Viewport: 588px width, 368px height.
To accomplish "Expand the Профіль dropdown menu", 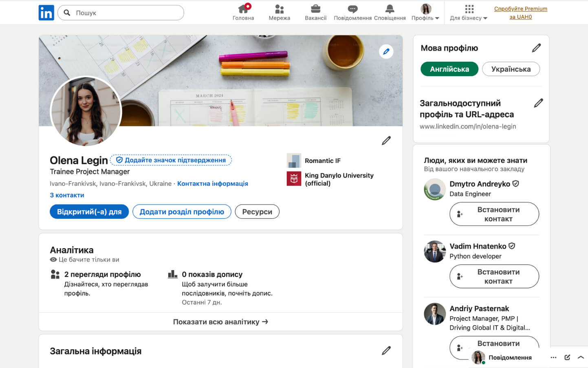I will [x=425, y=13].
